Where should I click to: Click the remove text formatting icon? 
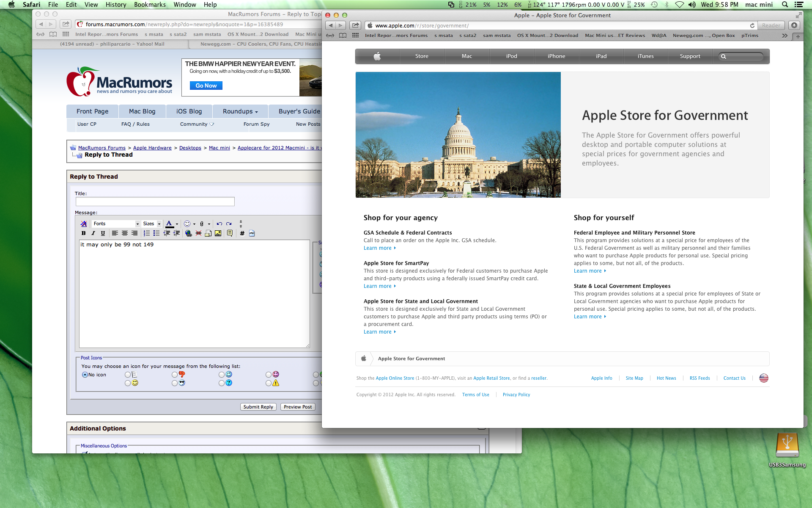click(x=84, y=224)
